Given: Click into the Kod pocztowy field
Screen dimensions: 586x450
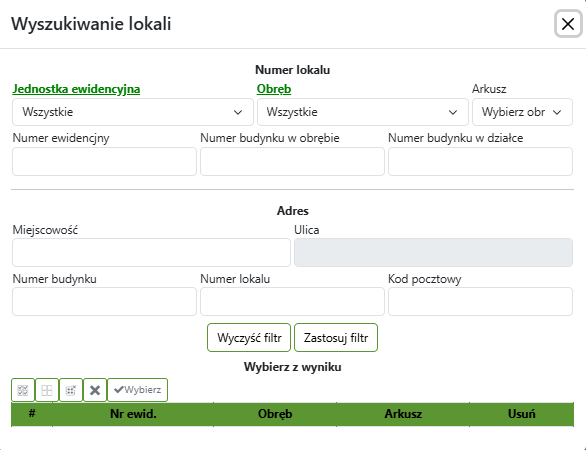Looking at the screenshot, I should pos(480,301).
